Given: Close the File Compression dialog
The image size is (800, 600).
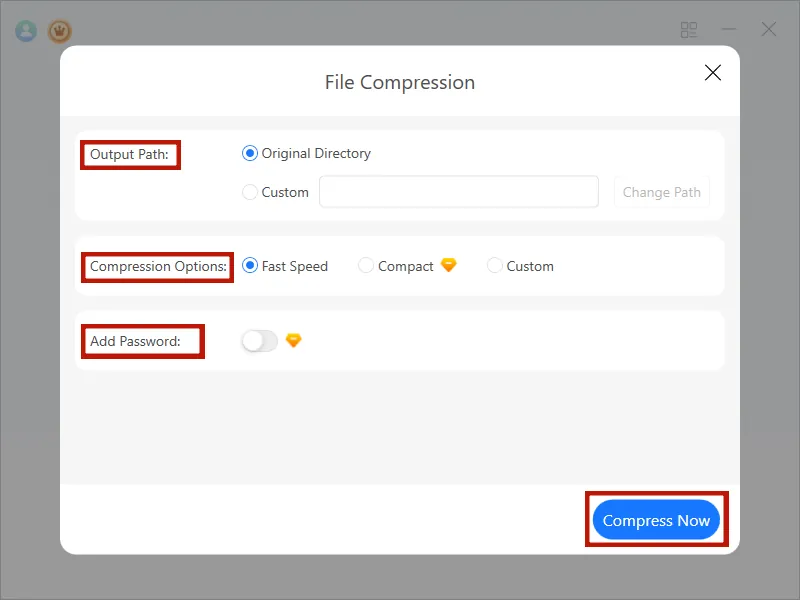Looking at the screenshot, I should [x=712, y=72].
